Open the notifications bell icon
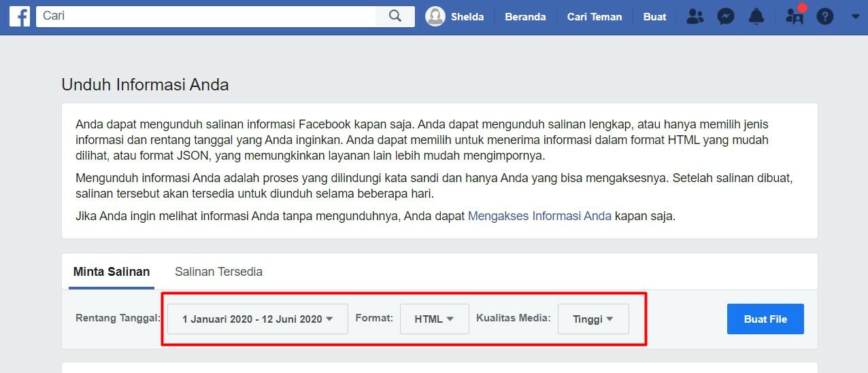The image size is (868, 373). (x=756, y=16)
